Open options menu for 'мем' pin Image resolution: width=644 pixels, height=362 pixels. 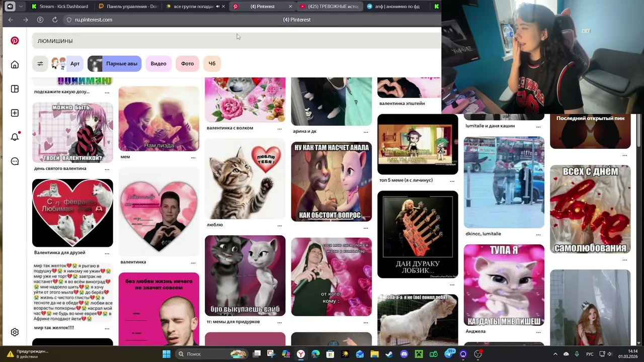coord(193,157)
